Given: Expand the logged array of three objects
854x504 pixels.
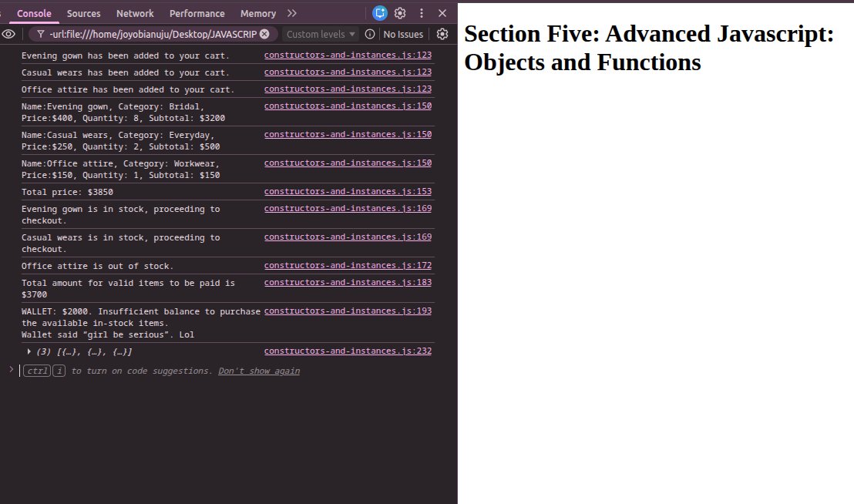Looking at the screenshot, I should click(29, 351).
